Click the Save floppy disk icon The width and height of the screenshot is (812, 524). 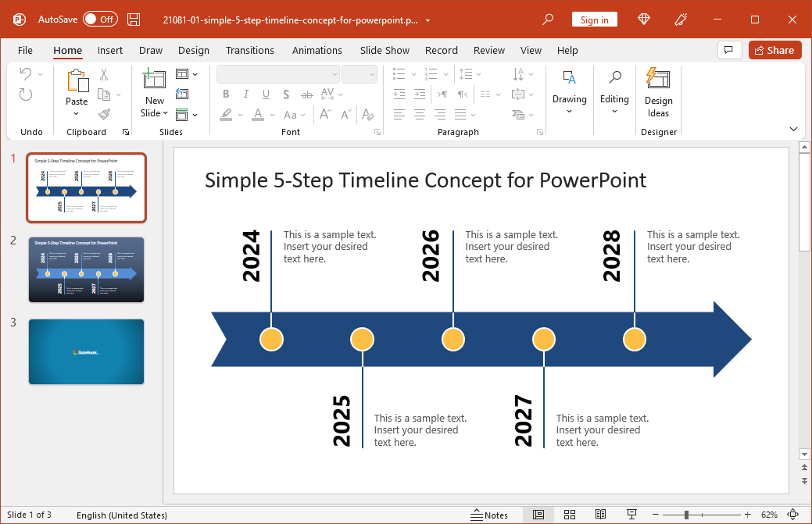[134, 20]
